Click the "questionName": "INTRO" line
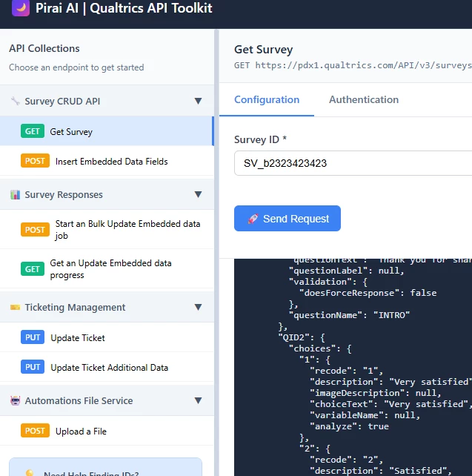 pyautogui.click(x=349, y=315)
